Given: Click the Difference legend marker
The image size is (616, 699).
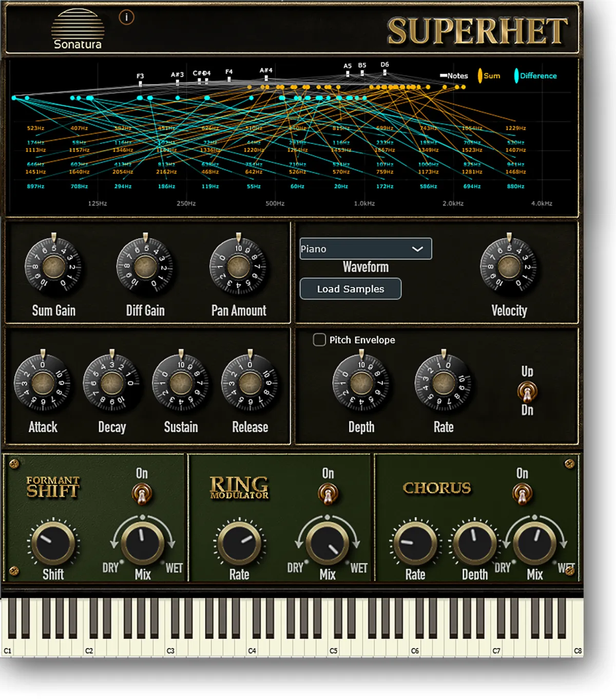Looking at the screenshot, I should pyautogui.click(x=516, y=76).
